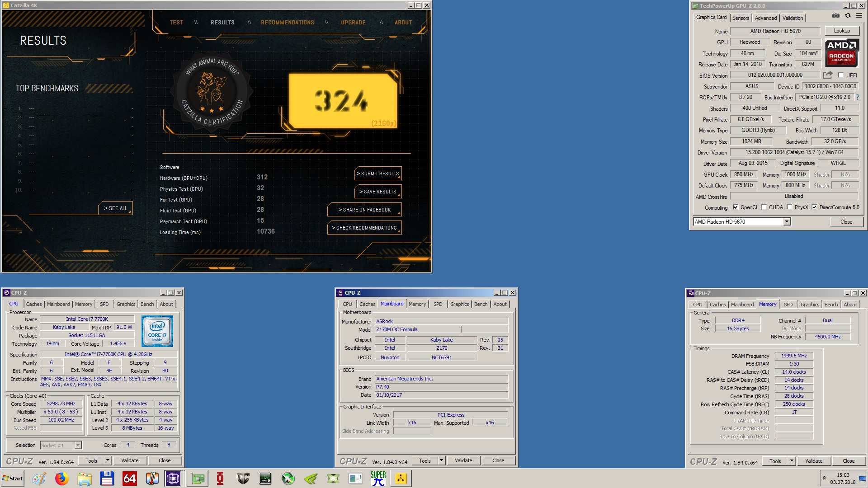Click the red symbol taskbar icon
Image resolution: width=868 pixels, height=488 pixels.
(220, 479)
